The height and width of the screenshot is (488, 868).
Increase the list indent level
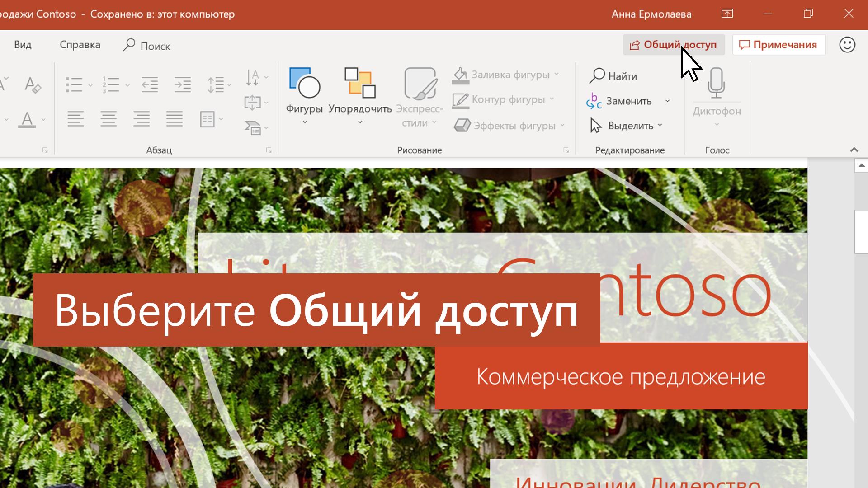pyautogui.click(x=183, y=84)
